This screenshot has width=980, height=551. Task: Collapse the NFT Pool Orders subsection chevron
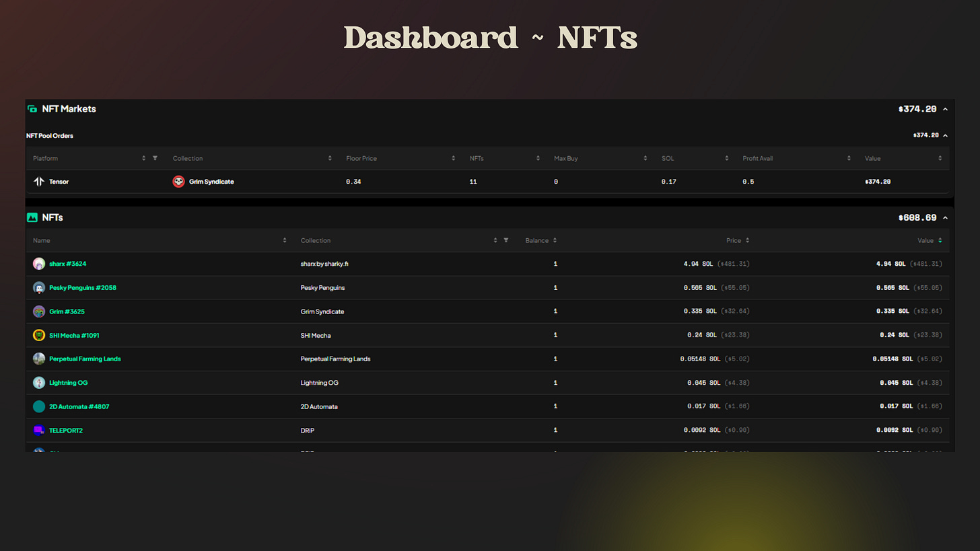[x=946, y=135]
